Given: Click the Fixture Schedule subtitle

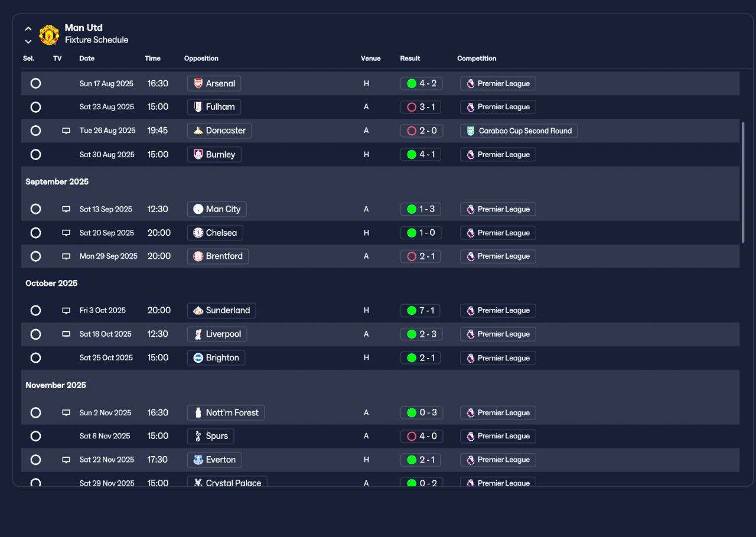Looking at the screenshot, I should [96, 40].
